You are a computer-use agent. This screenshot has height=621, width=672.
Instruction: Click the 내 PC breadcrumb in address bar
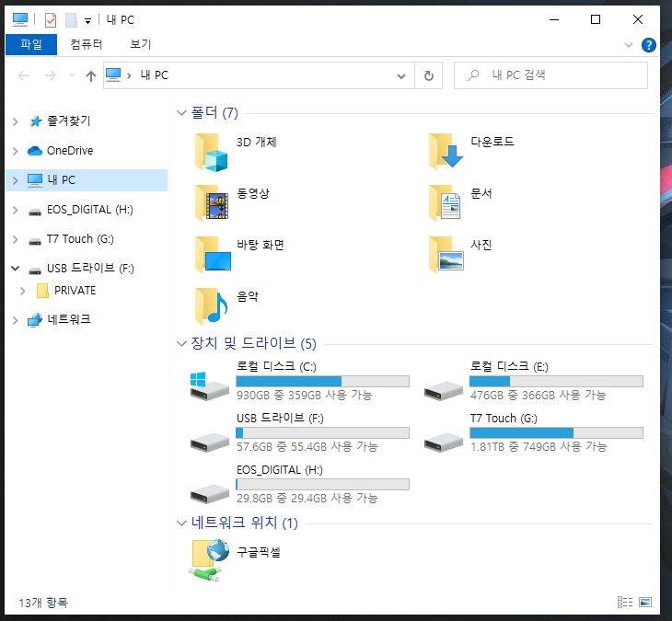click(x=155, y=75)
